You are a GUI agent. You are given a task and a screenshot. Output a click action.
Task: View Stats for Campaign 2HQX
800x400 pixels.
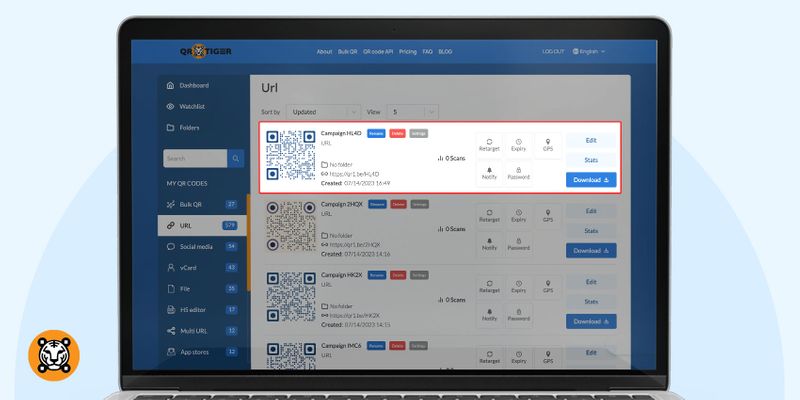coord(591,231)
